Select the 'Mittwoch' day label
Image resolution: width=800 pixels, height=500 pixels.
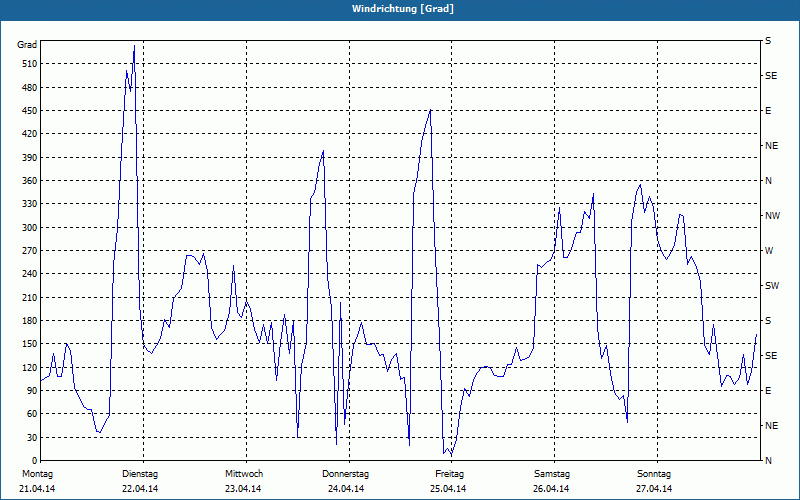(244, 474)
